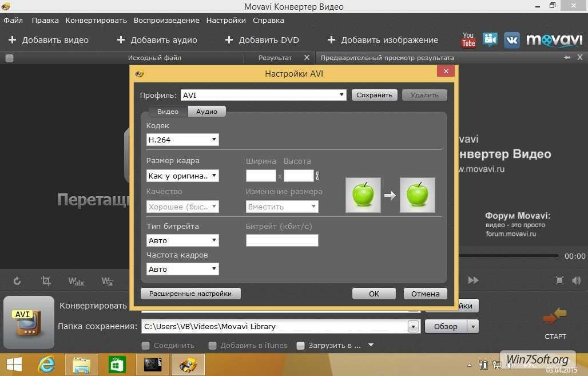Toggle the select-all checkbox in file list header
The image size is (588, 376).
point(9,58)
